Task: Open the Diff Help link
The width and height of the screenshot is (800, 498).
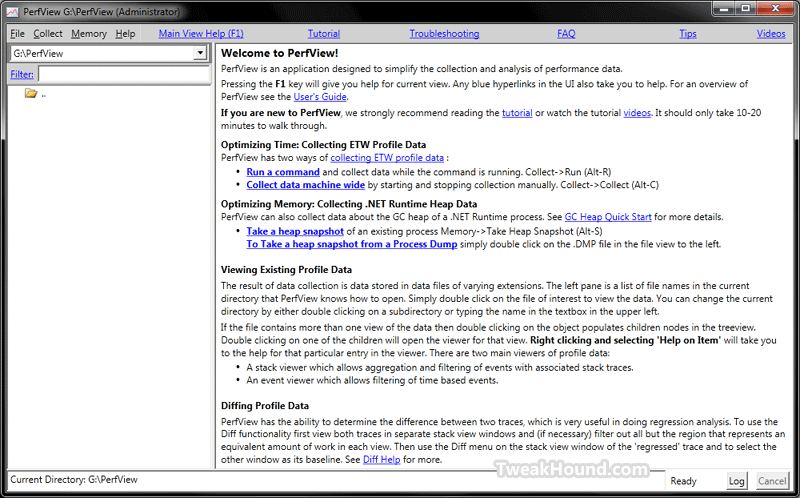Action: tap(382, 459)
